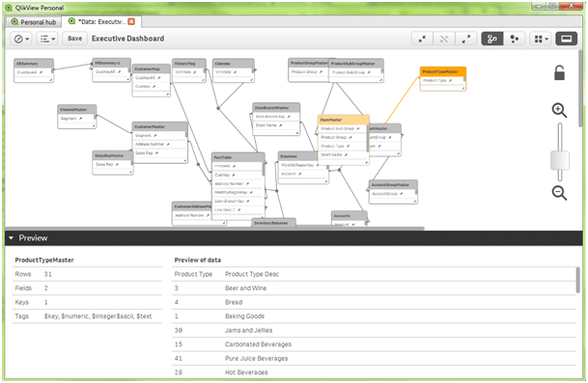
Task: Click the zoom slider handle
Action: point(559,160)
